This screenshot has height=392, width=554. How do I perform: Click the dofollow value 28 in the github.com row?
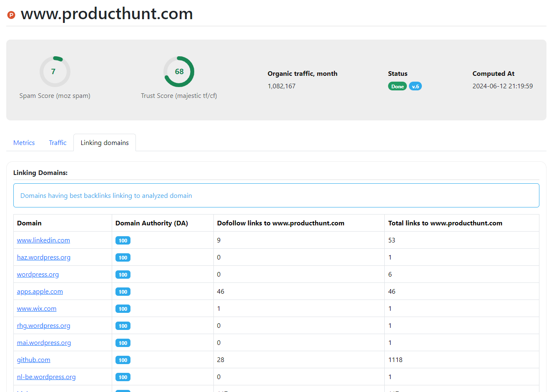point(221,360)
